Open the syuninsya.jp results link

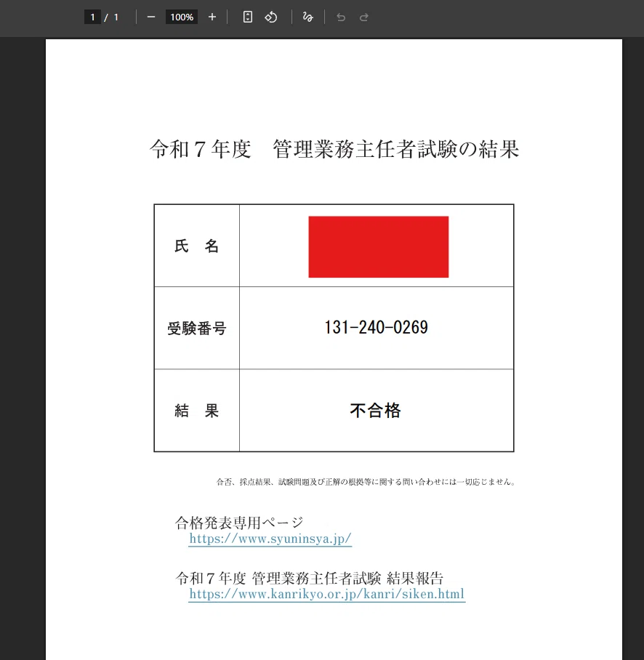click(x=270, y=539)
